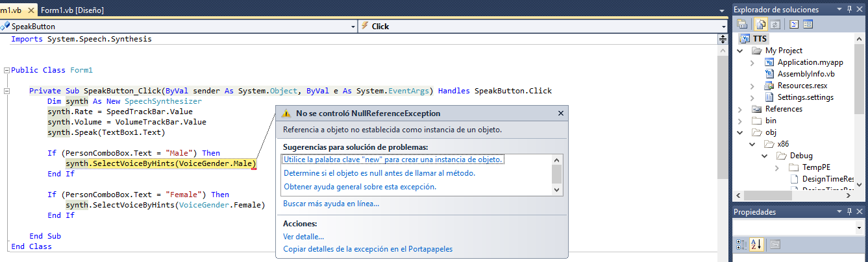868x262 pixels.
Task: Select Application.myapp file
Action: [x=810, y=62]
